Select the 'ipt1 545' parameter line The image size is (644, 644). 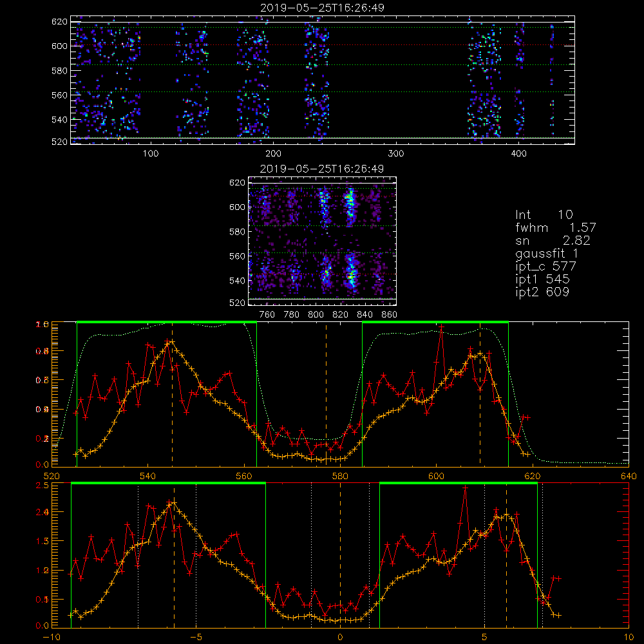[542, 279]
